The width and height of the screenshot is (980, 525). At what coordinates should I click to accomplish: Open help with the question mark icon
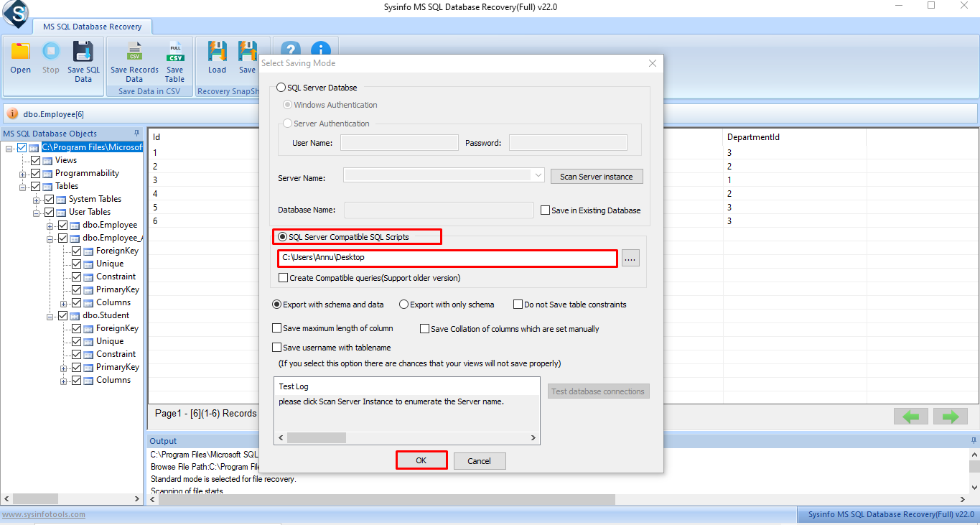pyautogui.click(x=291, y=49)
